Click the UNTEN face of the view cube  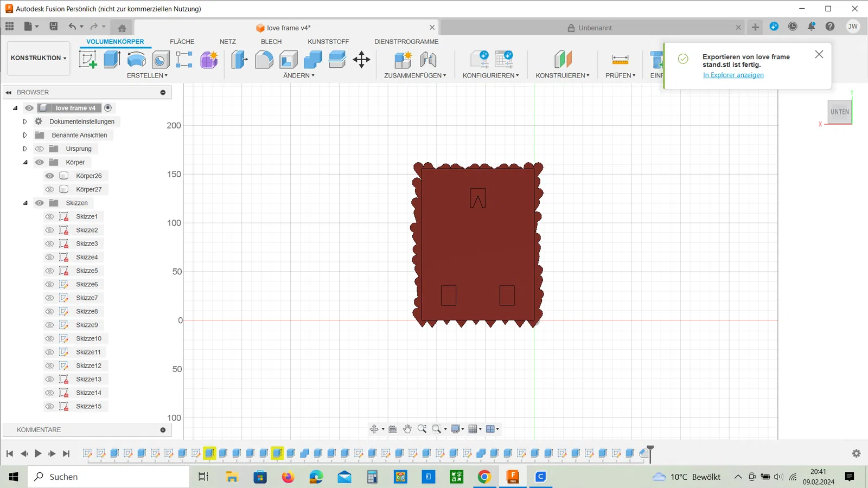(x=840, y=112)
